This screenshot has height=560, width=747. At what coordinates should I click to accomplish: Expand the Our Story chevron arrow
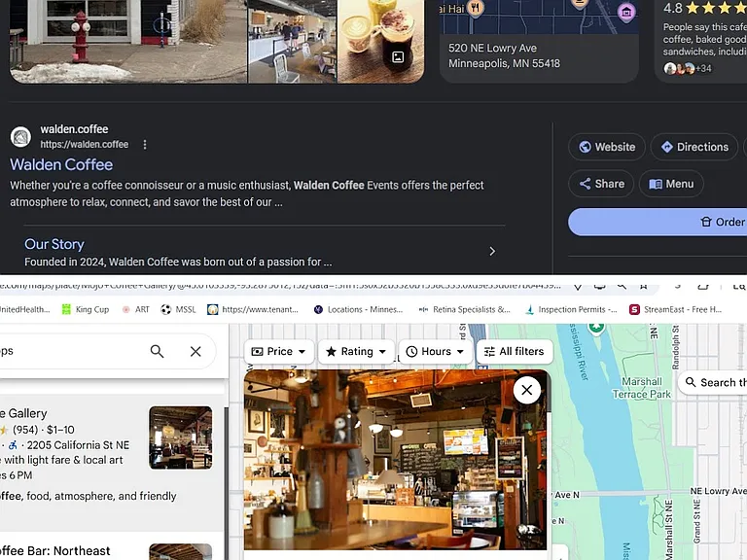click(x=492, y=251)
